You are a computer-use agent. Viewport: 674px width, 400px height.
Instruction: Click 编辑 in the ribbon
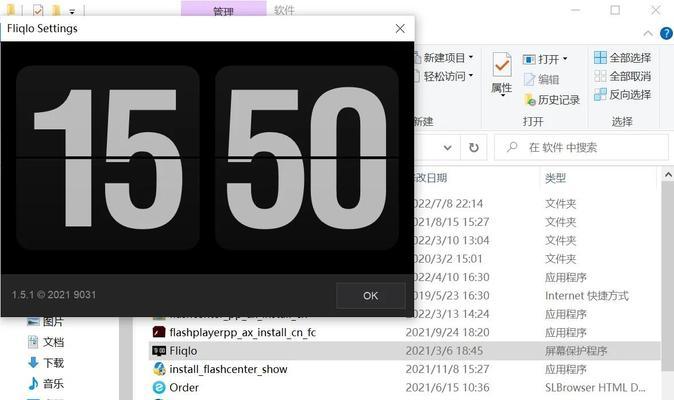542,79
